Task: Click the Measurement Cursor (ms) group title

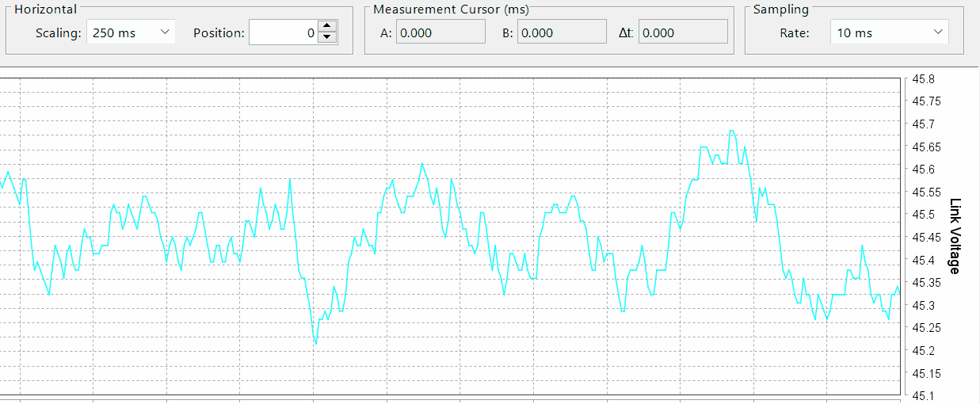Action: point(451,10)
